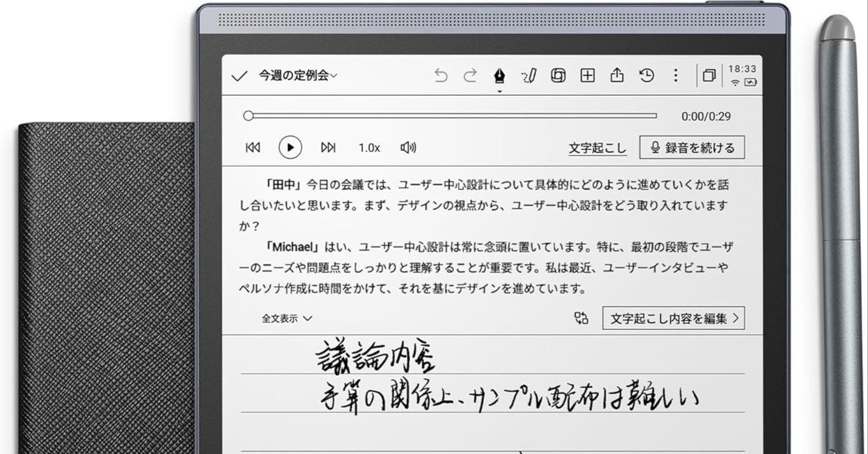Viewport: 868px width, 454px height.
Task: Check the Wi-Fi status indicator
Action: coord(735,84)
